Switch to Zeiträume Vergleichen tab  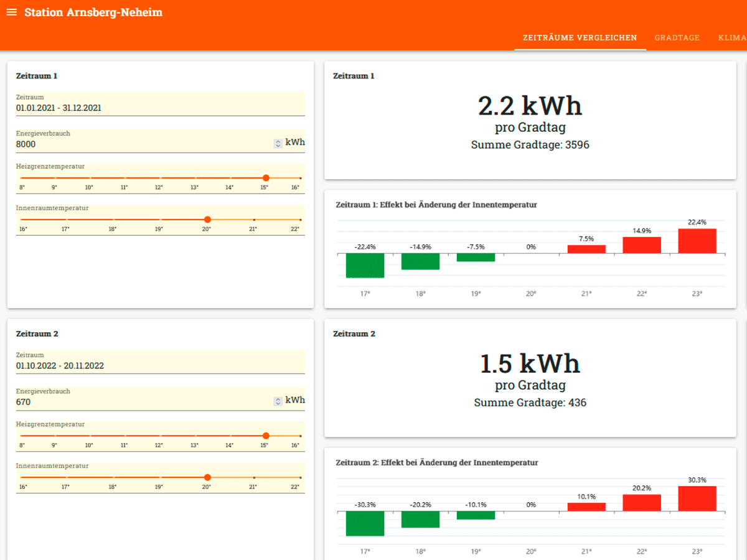580,38
